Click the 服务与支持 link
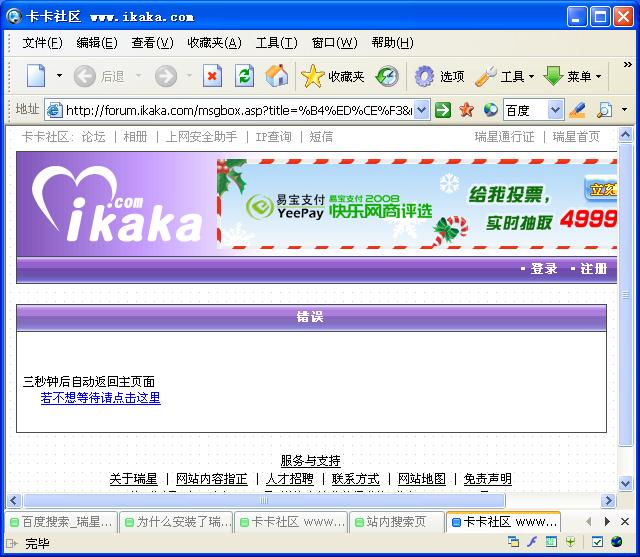The width and height of the screenshot is (640, 557). [311, 461]
